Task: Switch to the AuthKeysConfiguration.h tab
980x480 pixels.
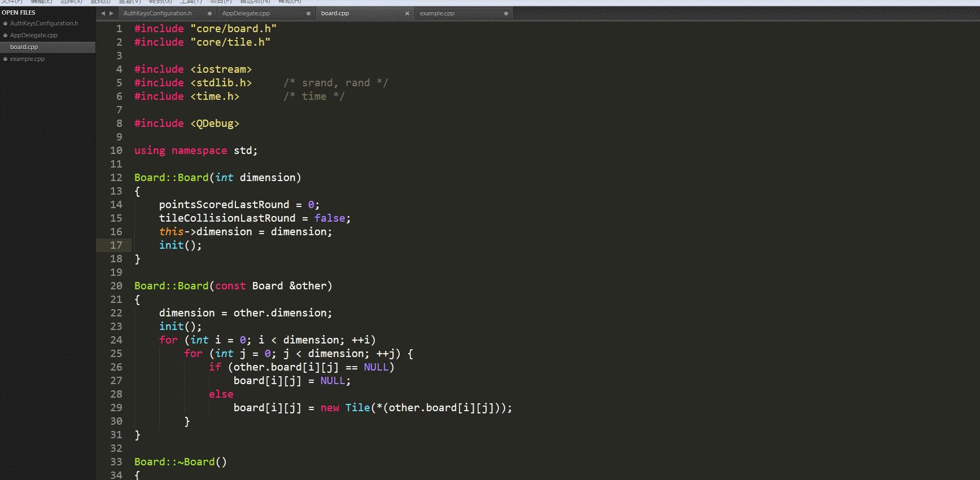Action: 158,13
